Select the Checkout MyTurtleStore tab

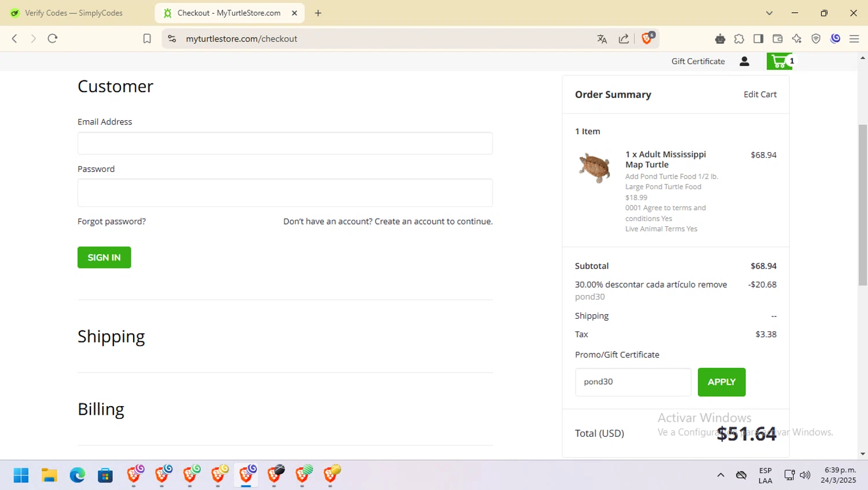tap(229, 13)
